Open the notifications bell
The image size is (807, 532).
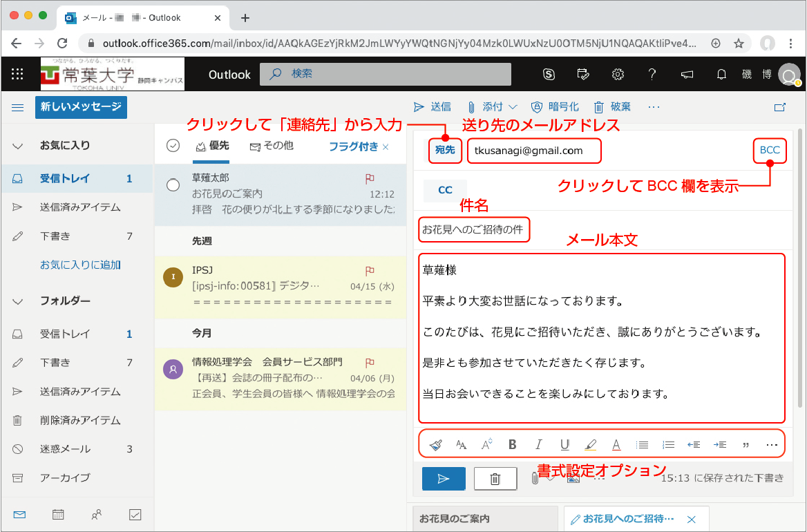pos(722,75)
